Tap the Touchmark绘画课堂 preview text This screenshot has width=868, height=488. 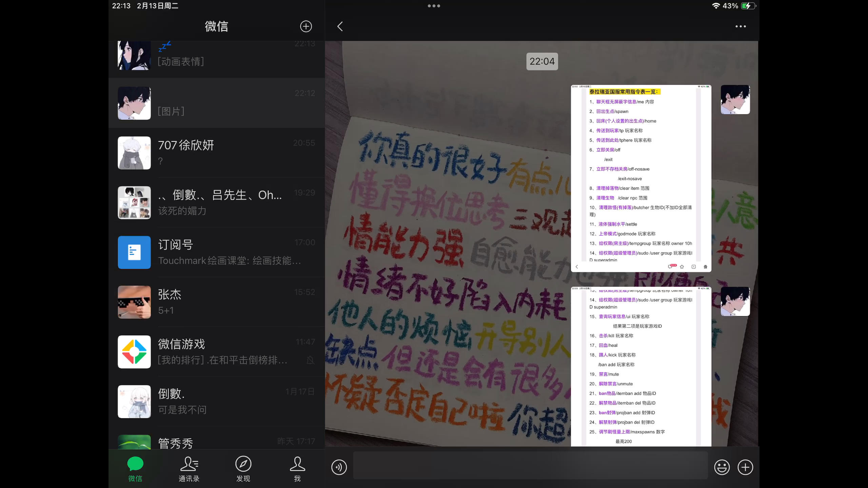coord(229,261)
